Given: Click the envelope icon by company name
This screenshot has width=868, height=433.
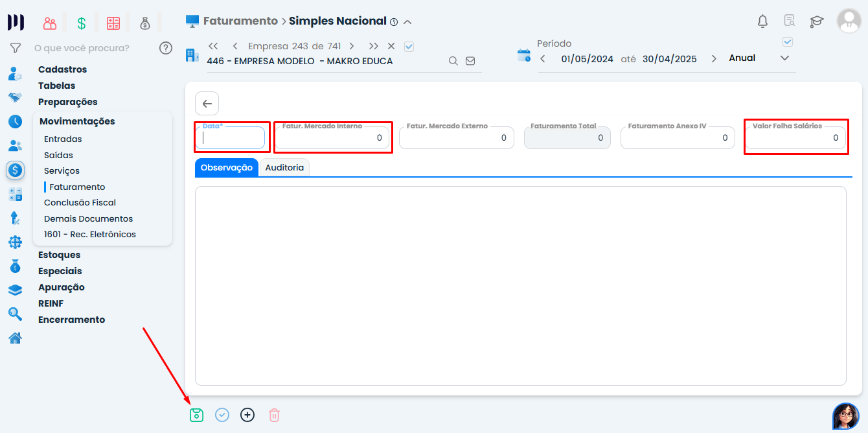Looking at the screenshot, I should pos(470,61).
